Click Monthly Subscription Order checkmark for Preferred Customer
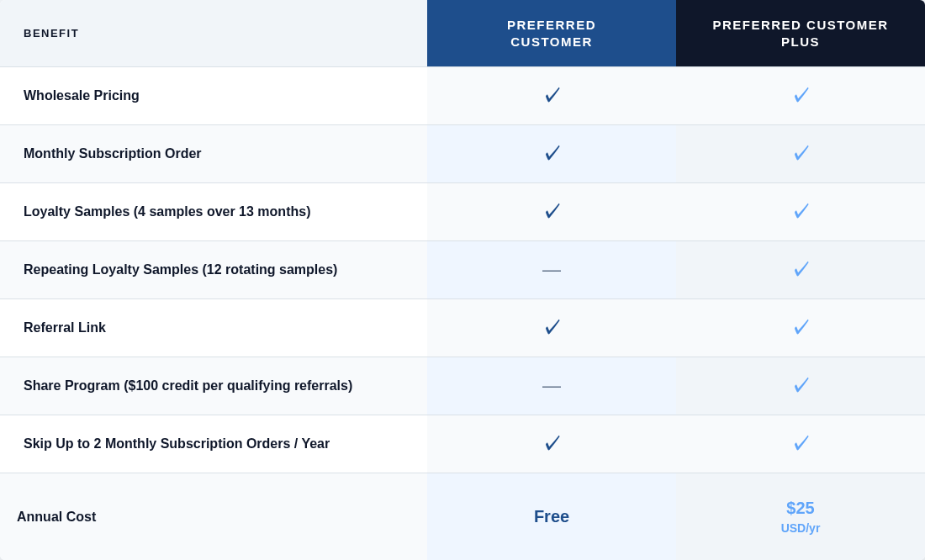925x560 pixels. [552, 154]
